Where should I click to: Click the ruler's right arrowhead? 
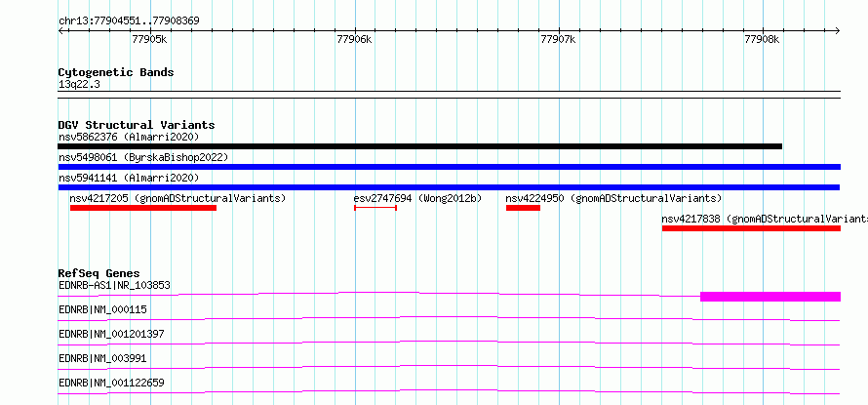pos(838,30)
